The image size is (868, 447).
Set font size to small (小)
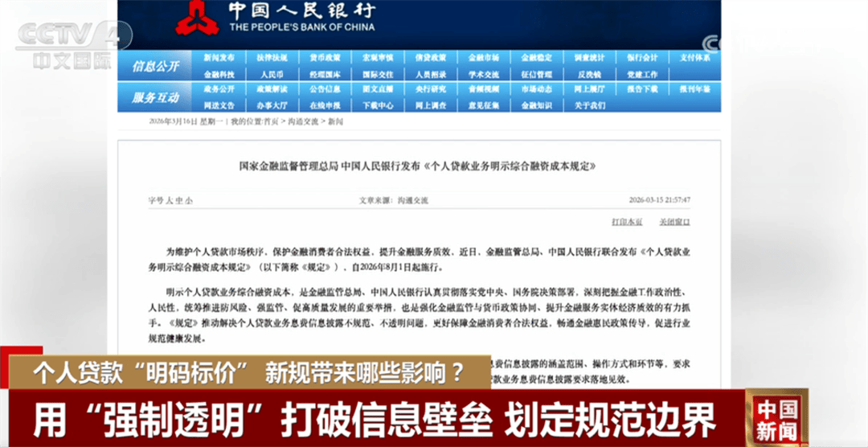pos(190,200)
